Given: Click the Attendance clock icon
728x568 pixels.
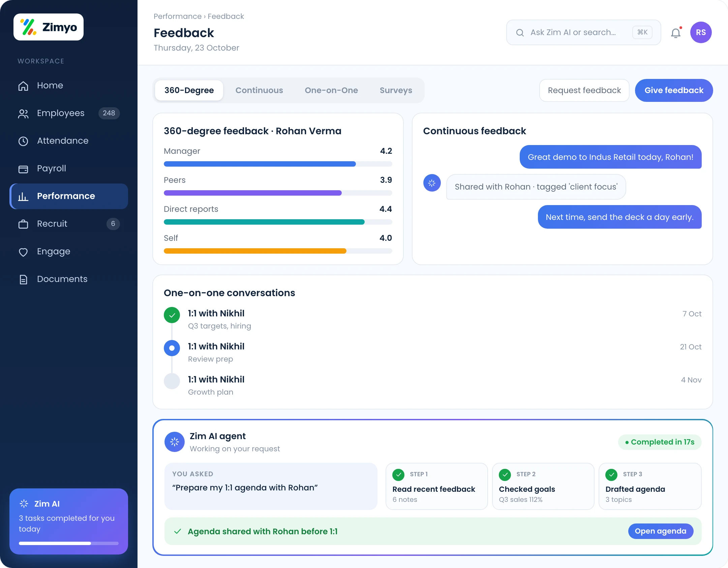Looking at the screenshot, I should click(x=23, y=141).
